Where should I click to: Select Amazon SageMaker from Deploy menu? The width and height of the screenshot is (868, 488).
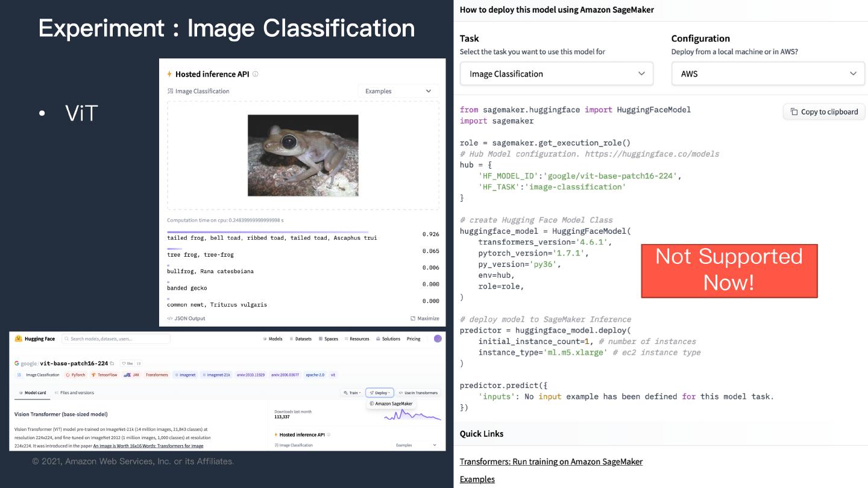[x=391, y=404]
